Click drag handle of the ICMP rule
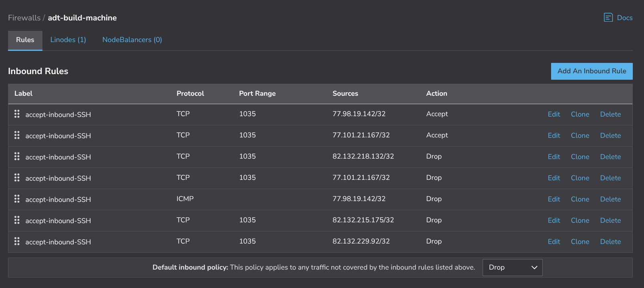This screenshot has height=288, width=644. (17, 199)
